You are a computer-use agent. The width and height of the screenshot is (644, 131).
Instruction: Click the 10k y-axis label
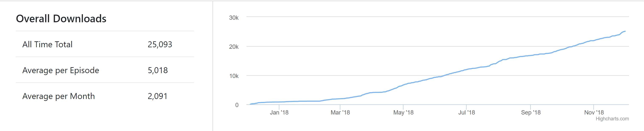[x=234, y=76]
